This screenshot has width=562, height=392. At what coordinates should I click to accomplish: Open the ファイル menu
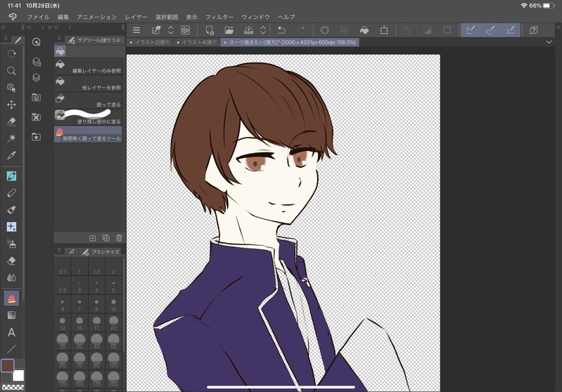pyautogui.click(x=39, y=17)
